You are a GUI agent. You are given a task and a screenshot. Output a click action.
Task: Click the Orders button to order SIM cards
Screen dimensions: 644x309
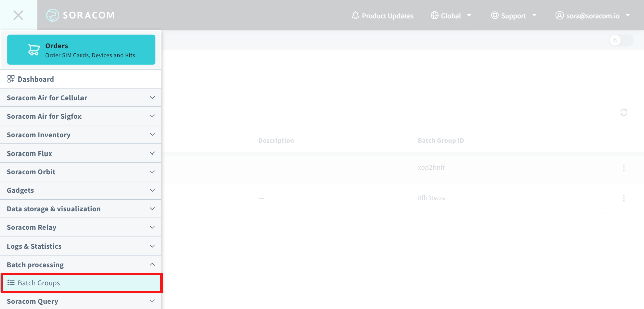click(x=81, y=49)
